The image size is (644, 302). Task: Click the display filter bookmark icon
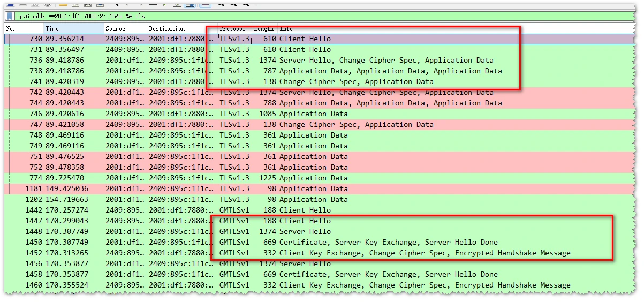point(10,16)
